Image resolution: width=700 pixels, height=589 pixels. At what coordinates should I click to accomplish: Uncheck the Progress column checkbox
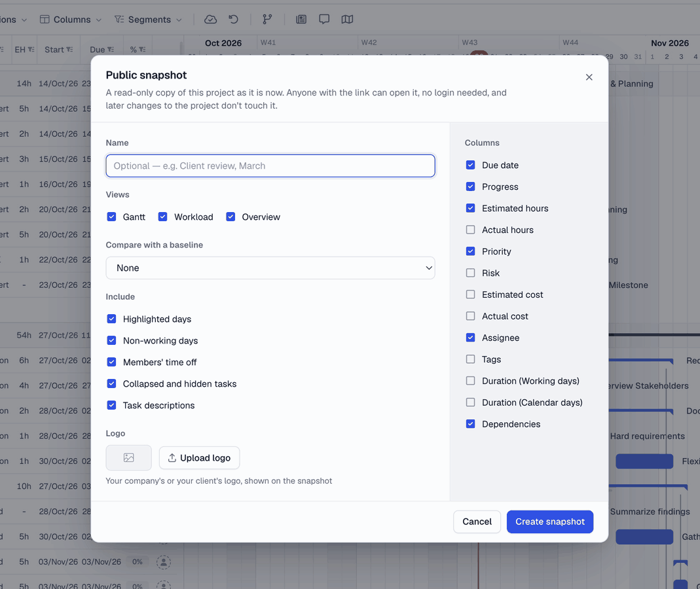[471, 187]
